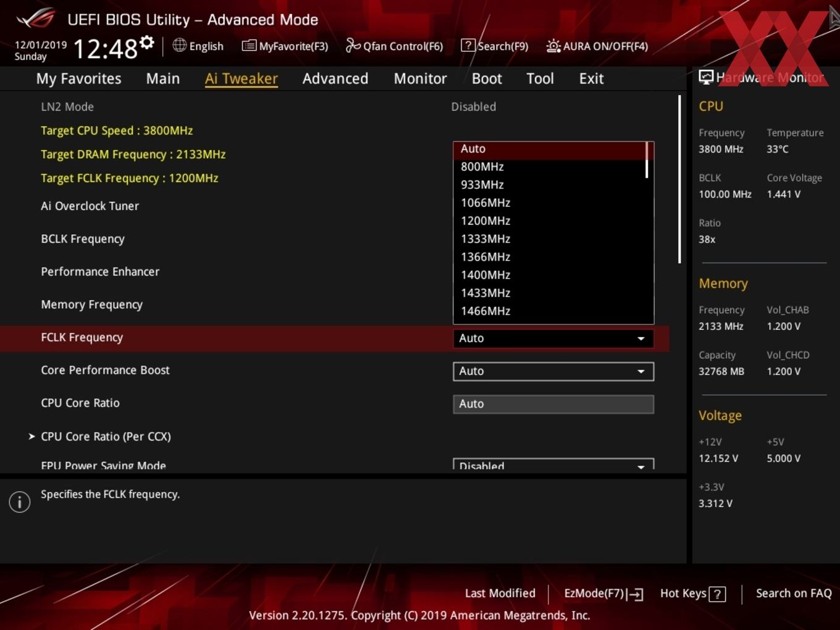
Task: Select the FCLK Frequency row label
Action: (82, 338)
